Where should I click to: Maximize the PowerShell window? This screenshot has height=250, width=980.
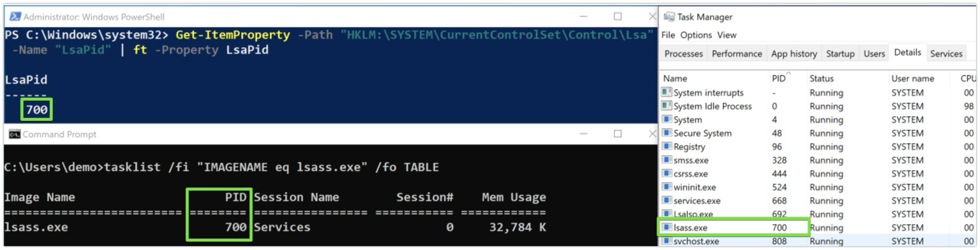pos(618,16)
